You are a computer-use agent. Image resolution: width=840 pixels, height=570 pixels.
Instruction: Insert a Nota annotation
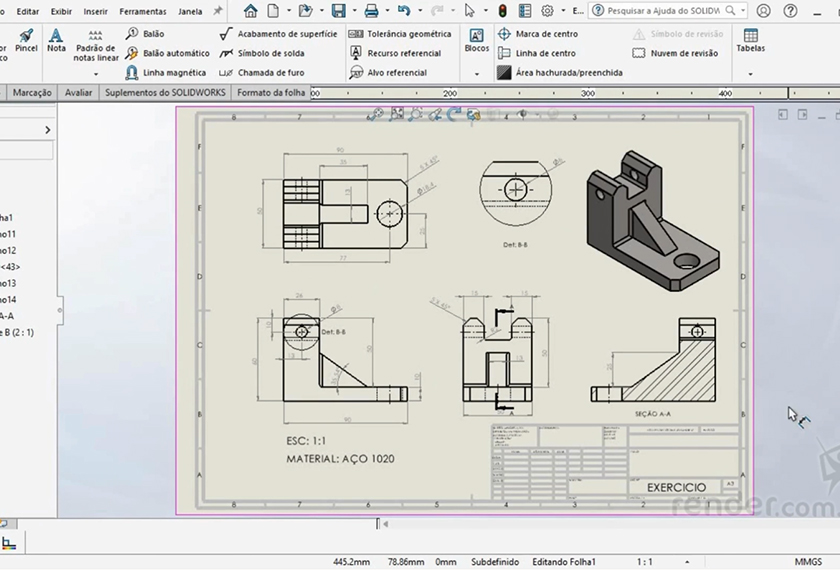tap(56, 40)
